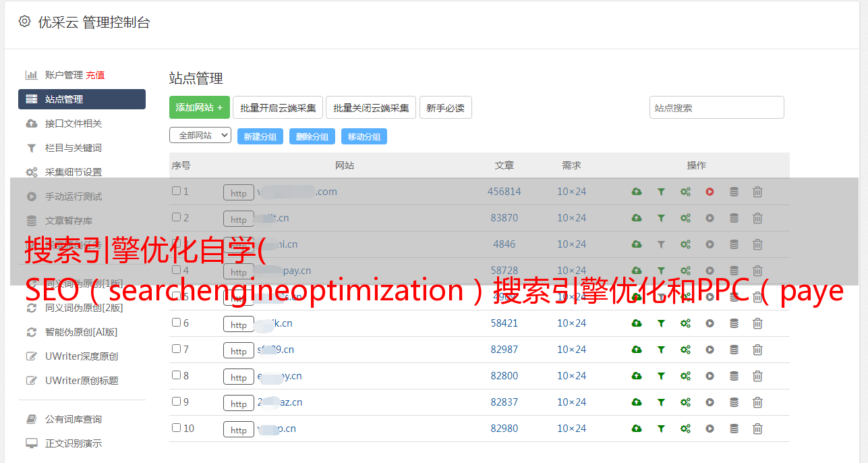
Task: Check the box for row 8
Action: [176, 375]
